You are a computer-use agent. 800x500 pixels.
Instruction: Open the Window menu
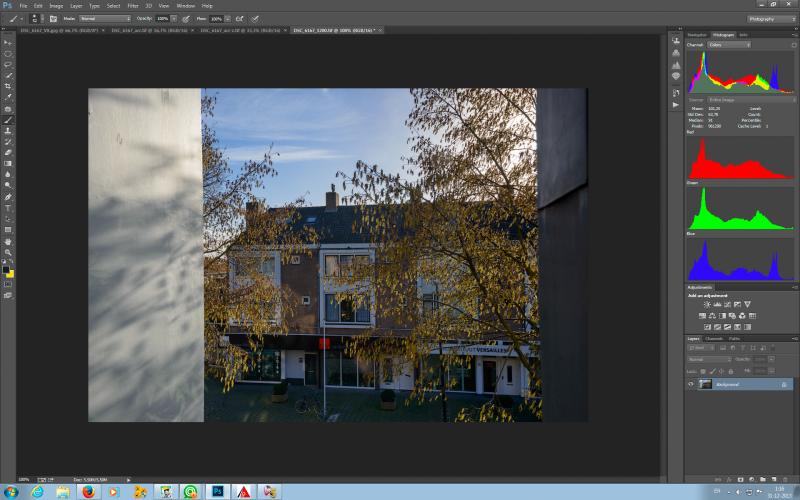point(186,6)
